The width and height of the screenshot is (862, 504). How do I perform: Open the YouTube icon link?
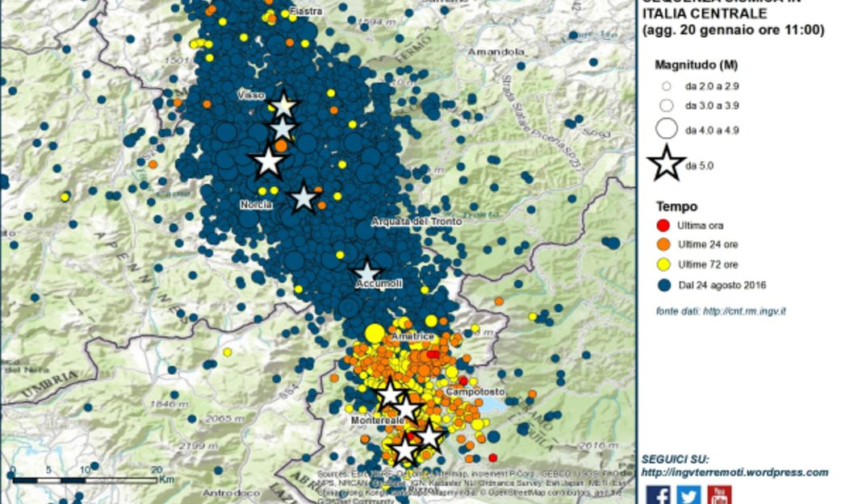point(719,495)
